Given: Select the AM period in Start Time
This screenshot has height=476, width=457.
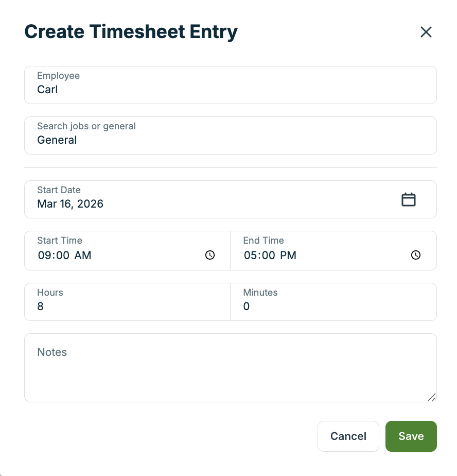Looking at the screenshot, I should click(x=83, y=256).
